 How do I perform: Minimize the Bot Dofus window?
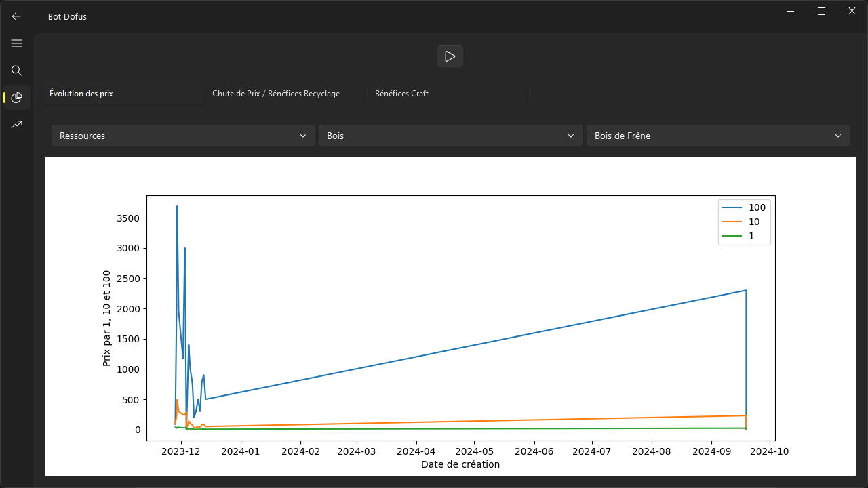tap(791, 11)
